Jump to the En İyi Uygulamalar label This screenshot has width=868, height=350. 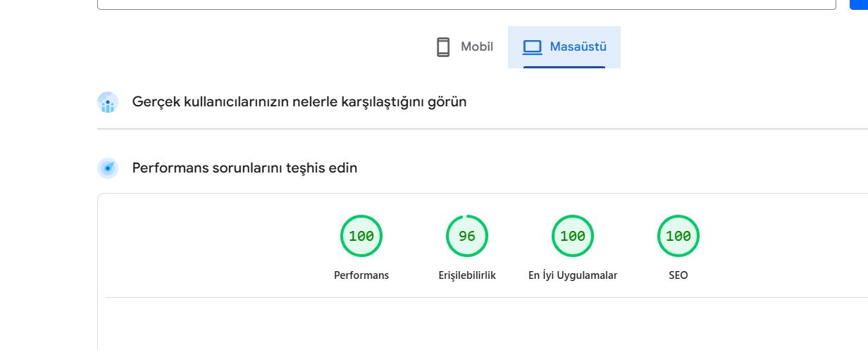[x=573, y=275]
